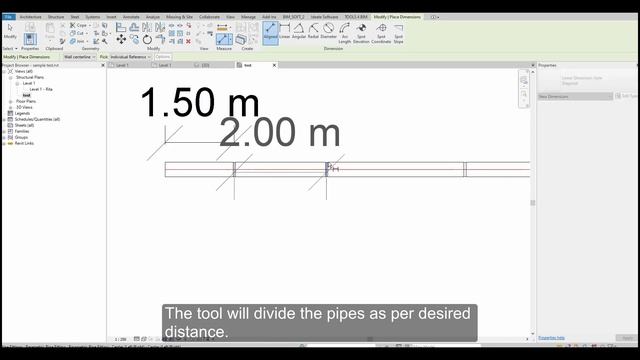640x360 pixels.
Task: Switch to the Systems ribbon tab
Action: 93,17
